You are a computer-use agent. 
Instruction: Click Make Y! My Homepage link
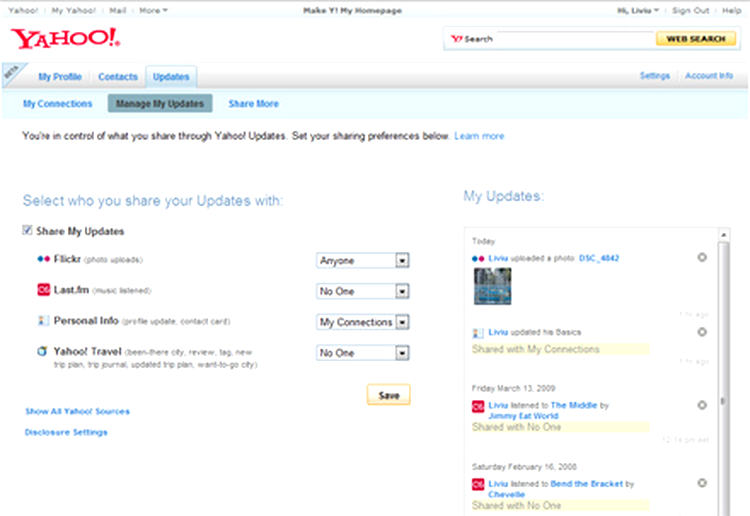click(x=353, y=10)
